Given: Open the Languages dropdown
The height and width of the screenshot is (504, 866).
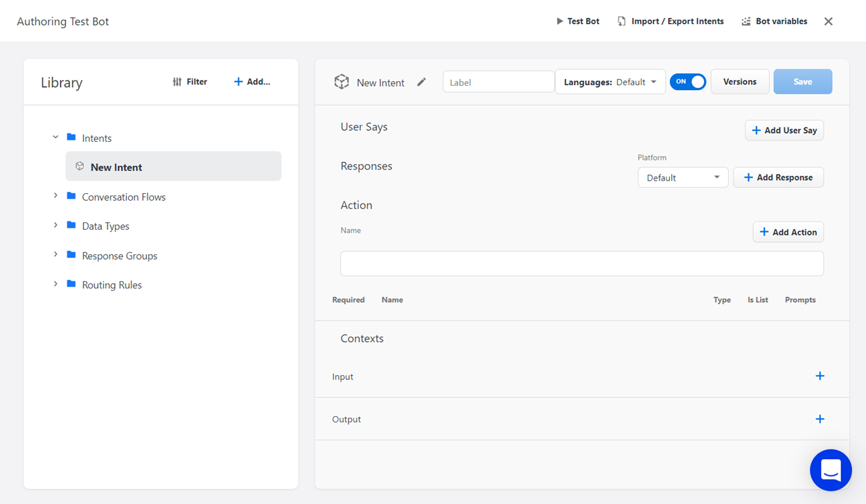Looking at the screenshot, I should click(x=610, y=82).
